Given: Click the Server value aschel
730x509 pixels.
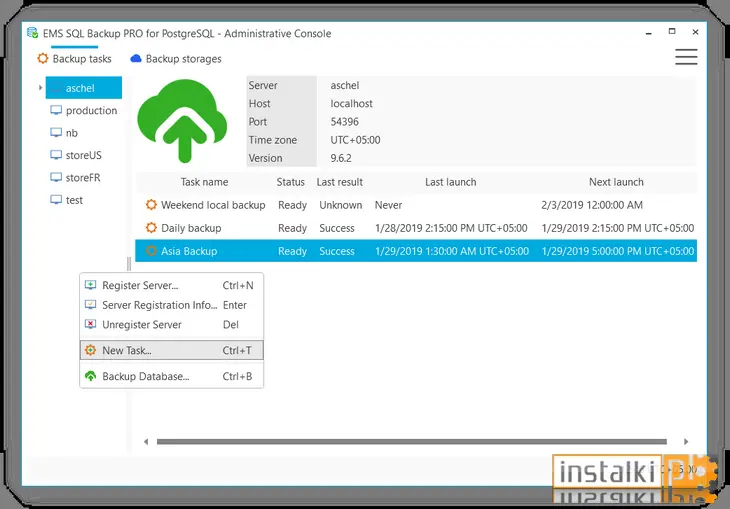Looking at the screenshot, I should click(345, 85).
